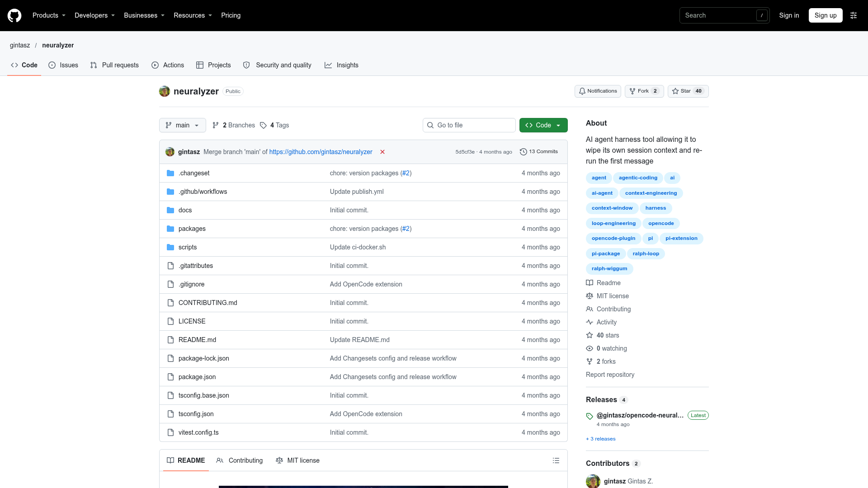Open the green Code dropdown button
This screenshot has width=868, height=488.
click(543, 125)
